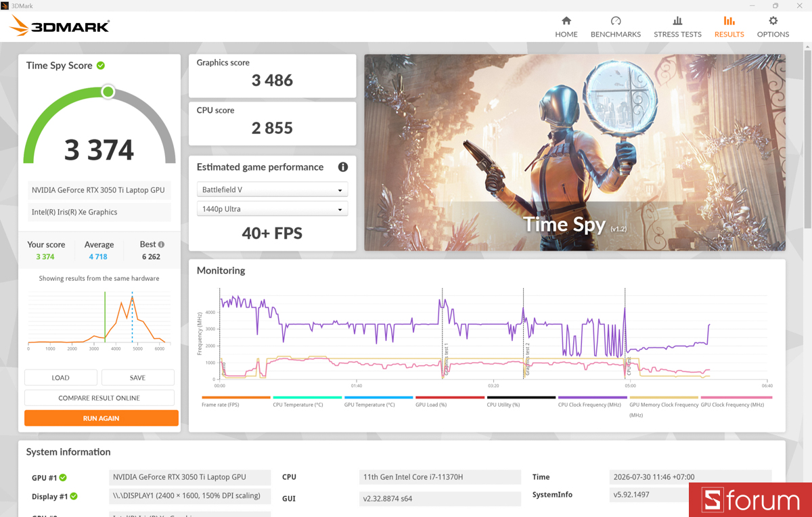Open the Estimated game performance info icon
The image size is (812, 517).
click(343, 167)
